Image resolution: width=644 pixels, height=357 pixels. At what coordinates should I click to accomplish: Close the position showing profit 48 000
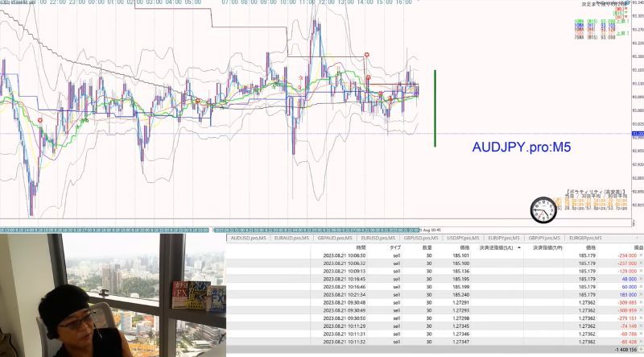tap(641, 279)
